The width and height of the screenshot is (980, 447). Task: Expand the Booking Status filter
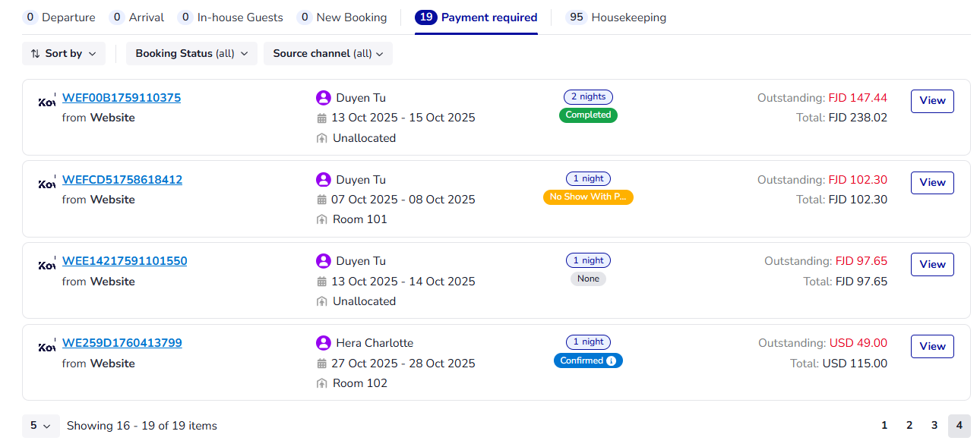(x=191, y=54)
